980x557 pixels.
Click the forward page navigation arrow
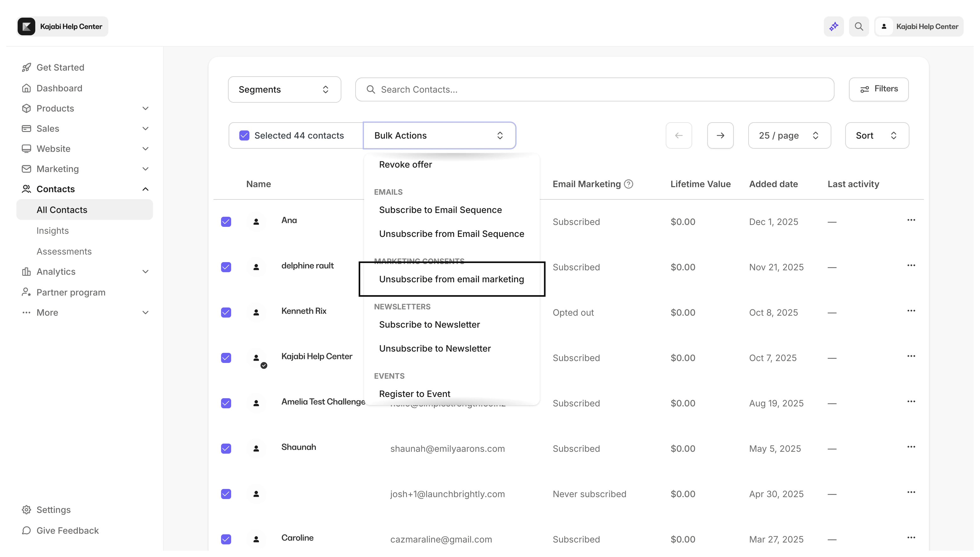tap(720, 135)
